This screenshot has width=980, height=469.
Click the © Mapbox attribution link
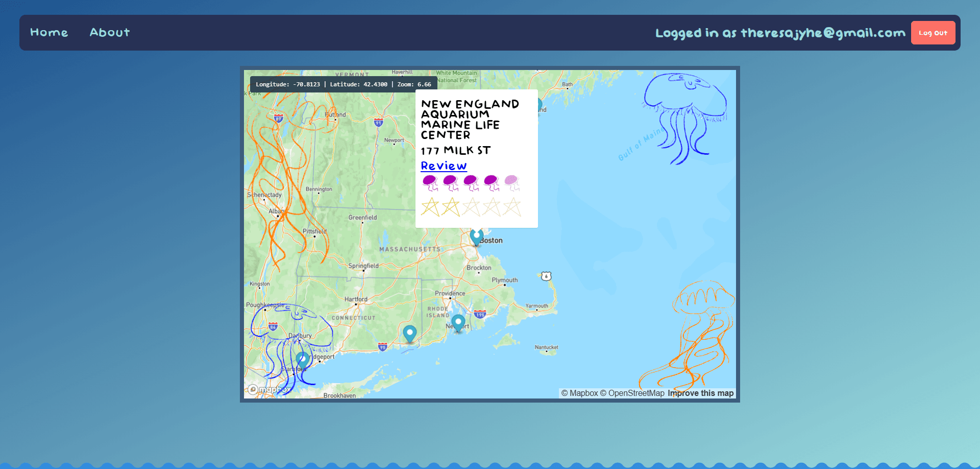pos(579,393)
